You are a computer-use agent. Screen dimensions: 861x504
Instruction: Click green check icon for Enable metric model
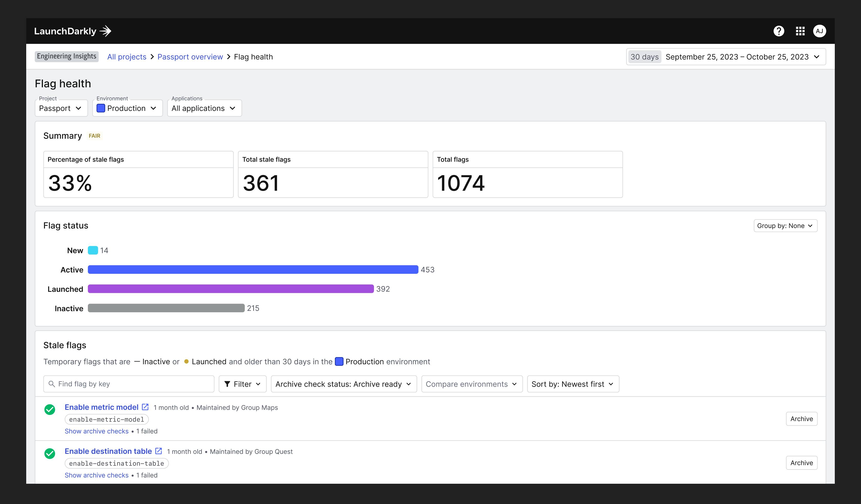[x=50, y=409]
